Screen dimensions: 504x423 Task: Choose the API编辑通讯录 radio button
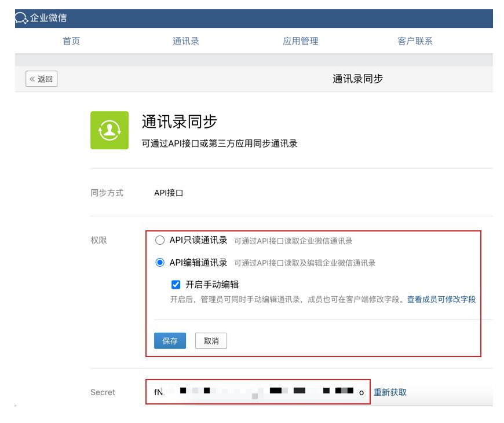click(160, 263)
